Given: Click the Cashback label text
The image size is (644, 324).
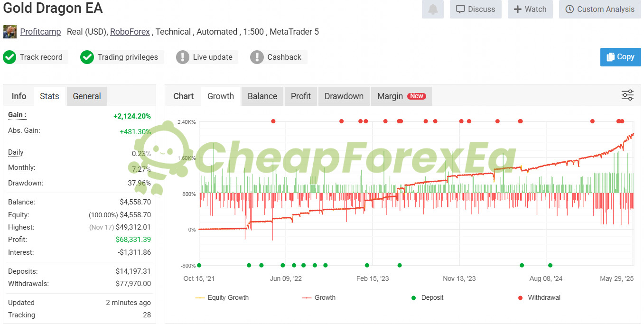Looking at the screenshot, I should coord(284,57).
